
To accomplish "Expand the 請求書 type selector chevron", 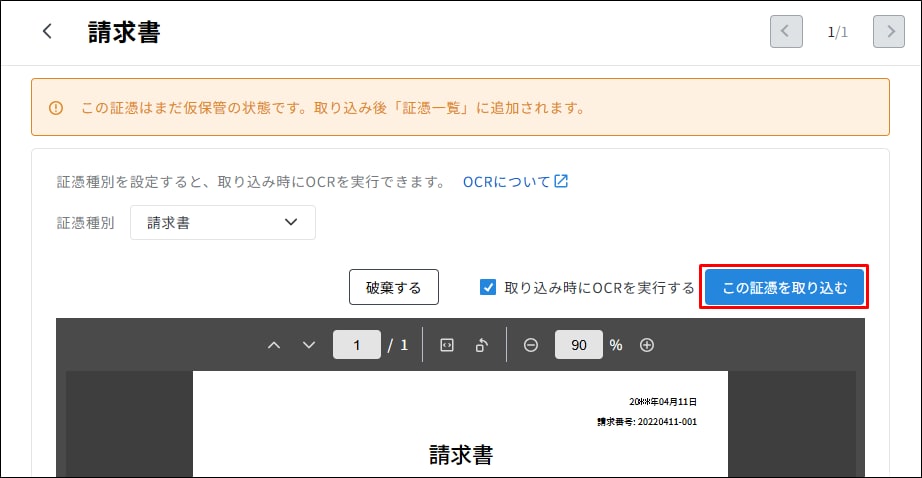I will (291, 222).
